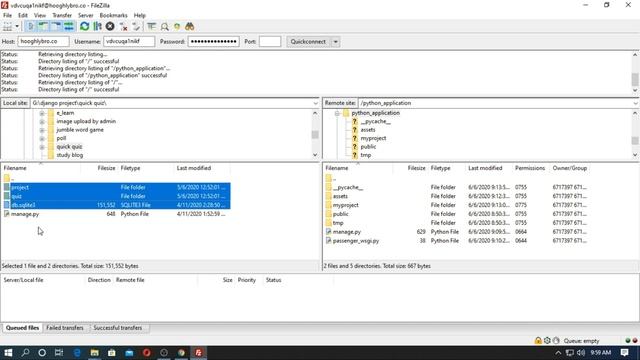Image resolution: width=640 pixels, height=360 pixels.
Task: Toggle processing of the transfer queue
Action: point(97,27)
